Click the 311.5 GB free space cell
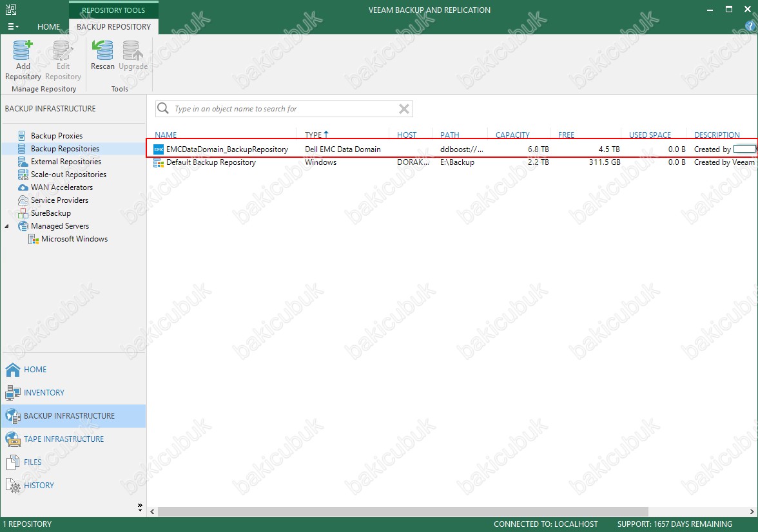 tap(605, 162)
